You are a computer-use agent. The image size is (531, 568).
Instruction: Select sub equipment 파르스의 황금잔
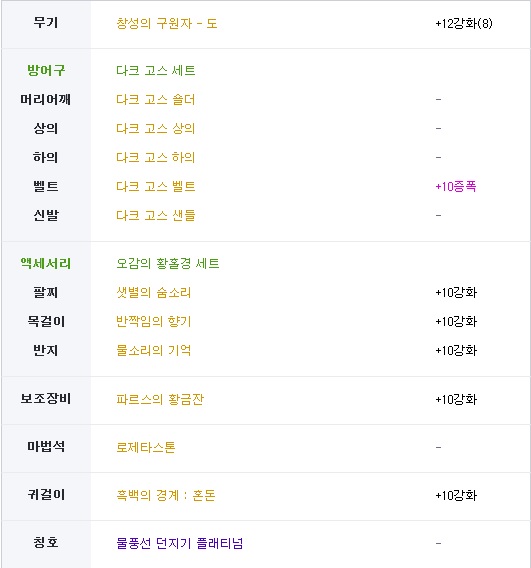point(160,399)
